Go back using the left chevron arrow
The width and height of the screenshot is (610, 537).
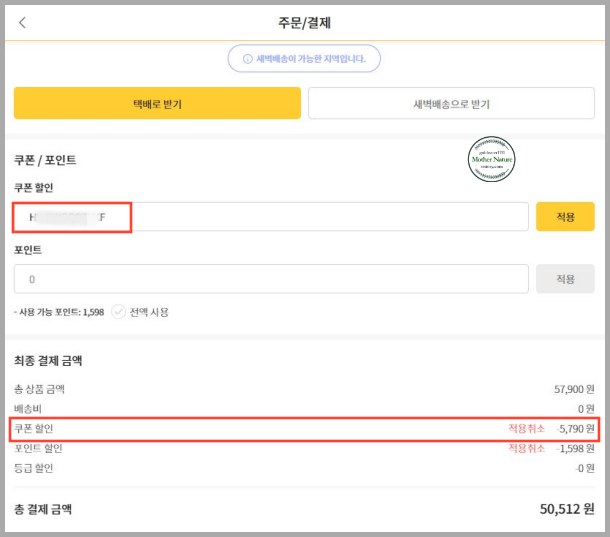(23, 23)
